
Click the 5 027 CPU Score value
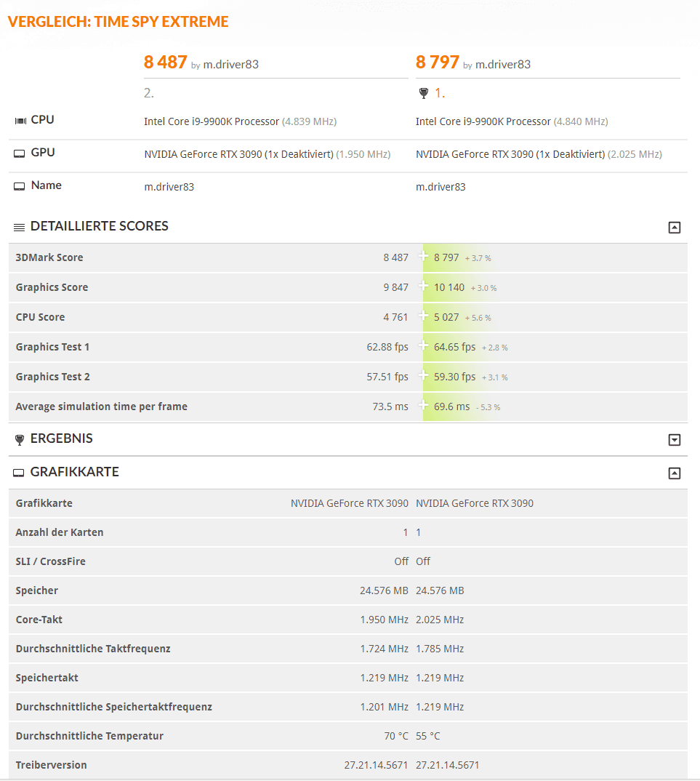[x=446, y=317]
